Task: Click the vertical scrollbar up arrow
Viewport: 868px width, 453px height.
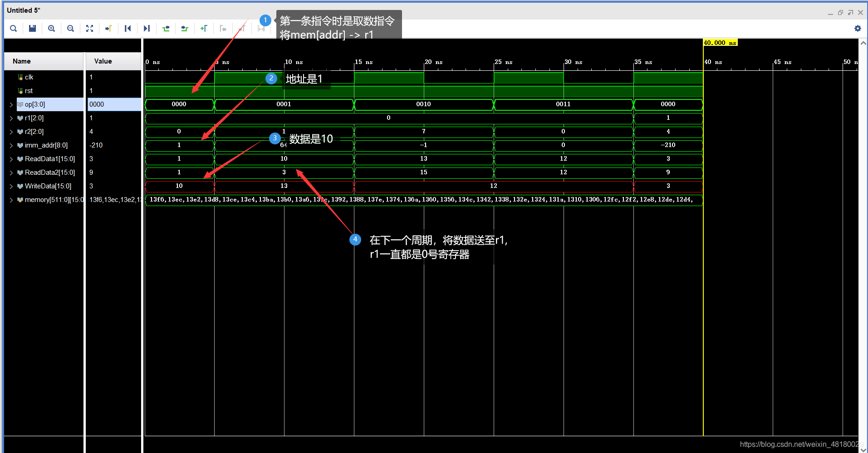Action: coord(863,43)
